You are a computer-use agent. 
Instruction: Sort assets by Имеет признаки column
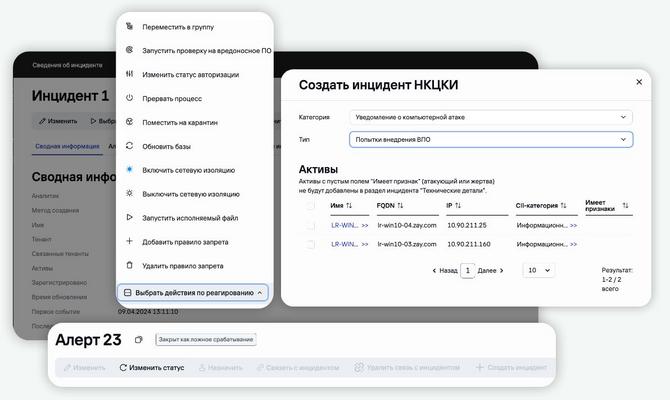coord(625,206)
